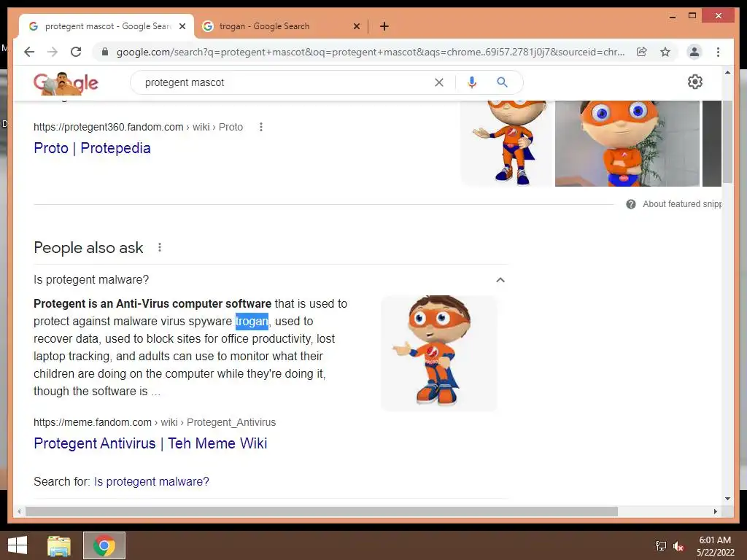
Task: Open People also ask options menu
Action: point(160,248)
